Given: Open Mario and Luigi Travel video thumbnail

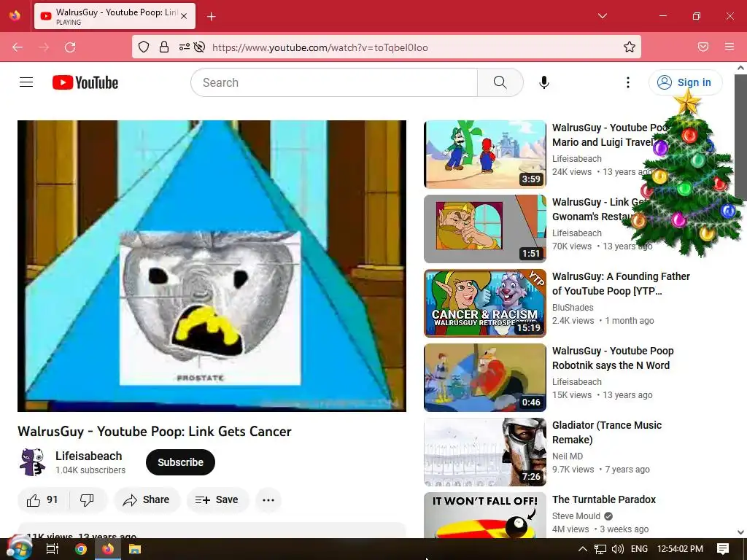Looking at the screenshot, I should [x=485, y=155].
